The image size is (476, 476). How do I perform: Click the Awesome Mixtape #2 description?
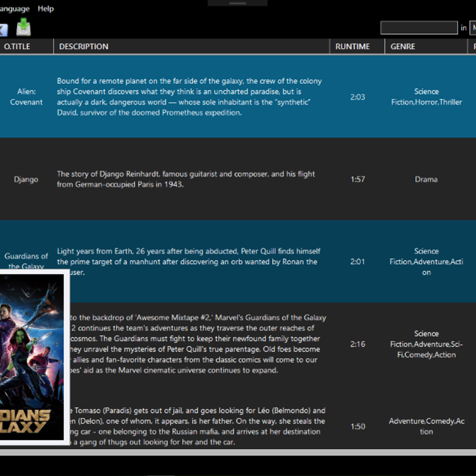coord(198,344)
